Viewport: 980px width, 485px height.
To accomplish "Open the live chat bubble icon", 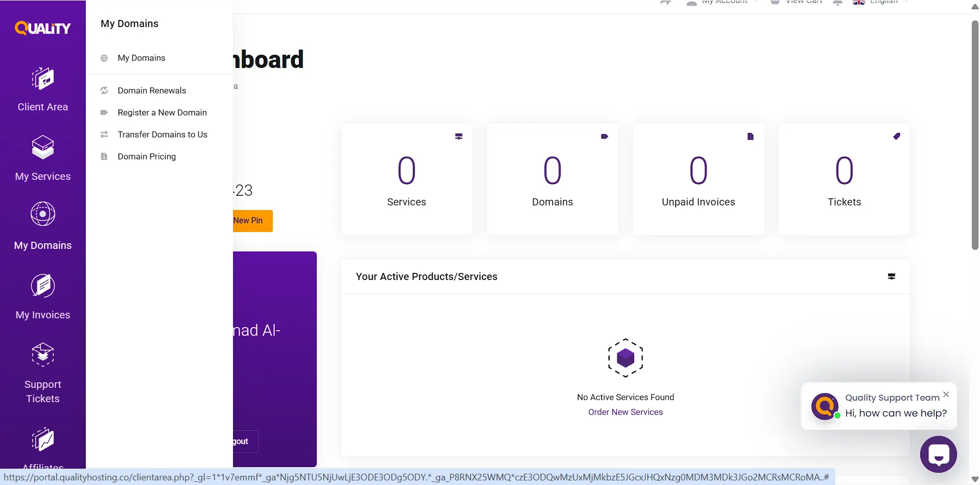I will 938,454.
